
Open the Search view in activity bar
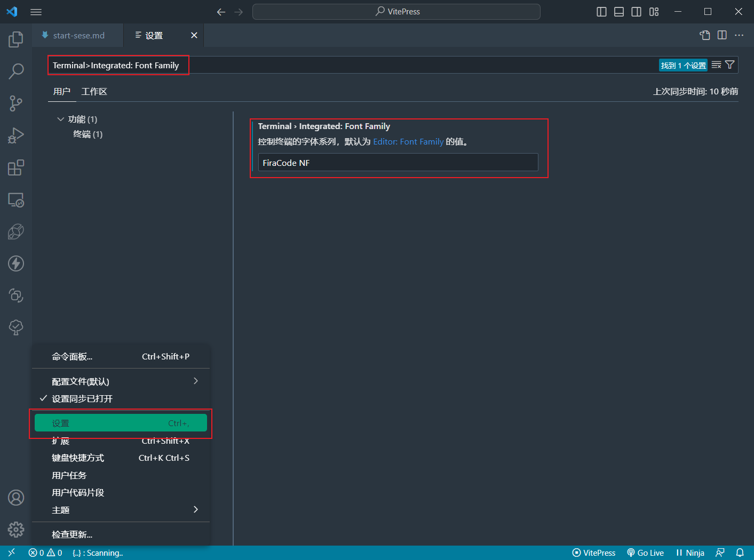click(x=16, y=71)
